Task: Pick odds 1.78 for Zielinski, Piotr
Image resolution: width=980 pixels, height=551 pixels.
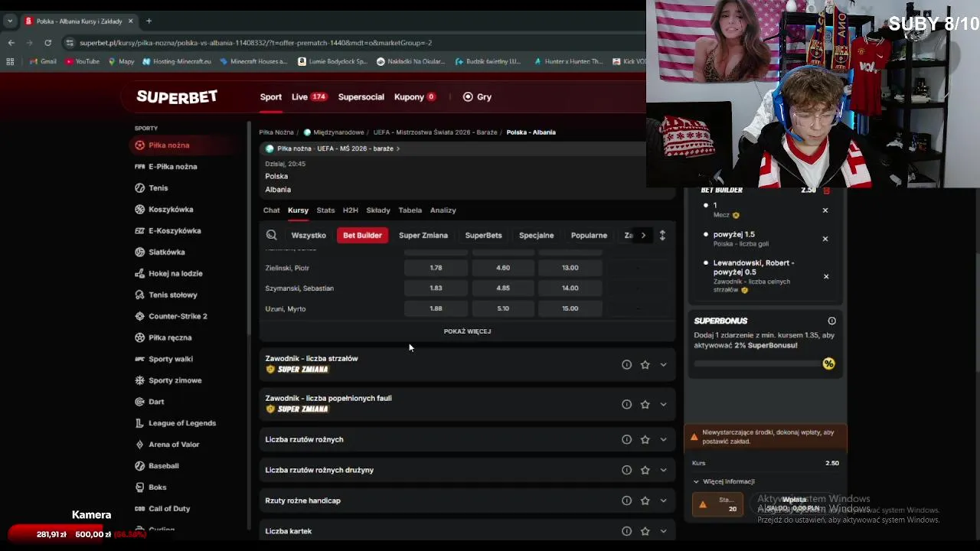Action: click(x=436, y=268)
